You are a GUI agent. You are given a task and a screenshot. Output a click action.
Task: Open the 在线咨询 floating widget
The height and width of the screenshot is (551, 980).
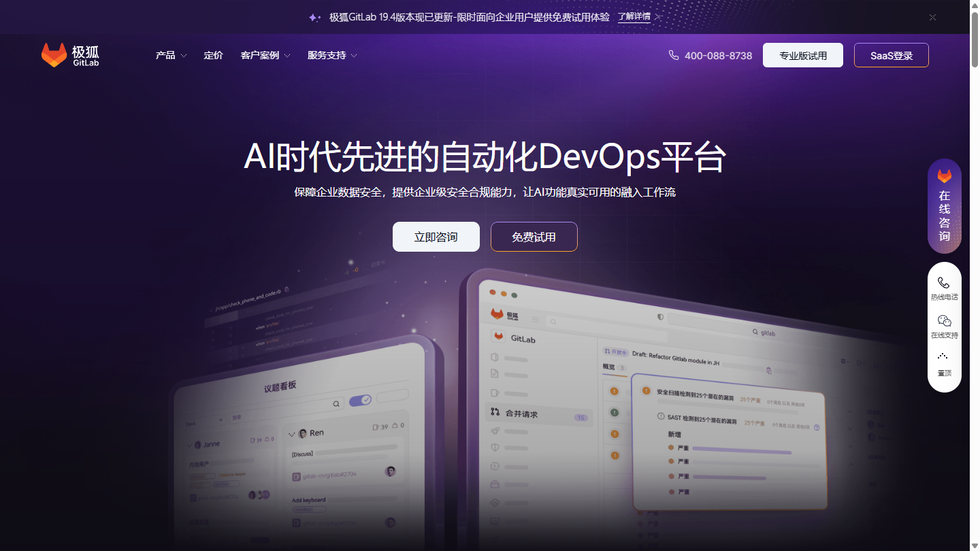point(945,206)
